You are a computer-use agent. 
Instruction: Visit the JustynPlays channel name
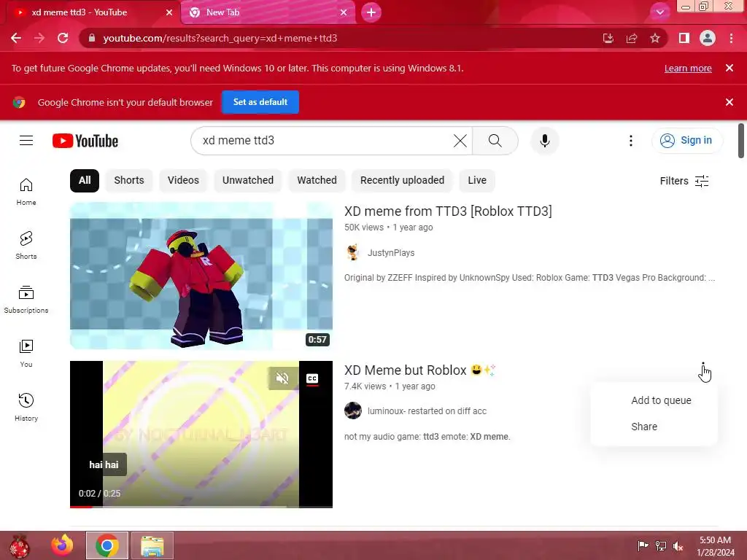tap(391, 253)
